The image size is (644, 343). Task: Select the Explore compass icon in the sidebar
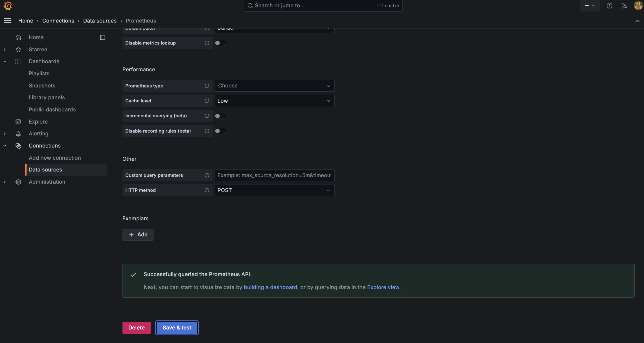pos(18,122)
